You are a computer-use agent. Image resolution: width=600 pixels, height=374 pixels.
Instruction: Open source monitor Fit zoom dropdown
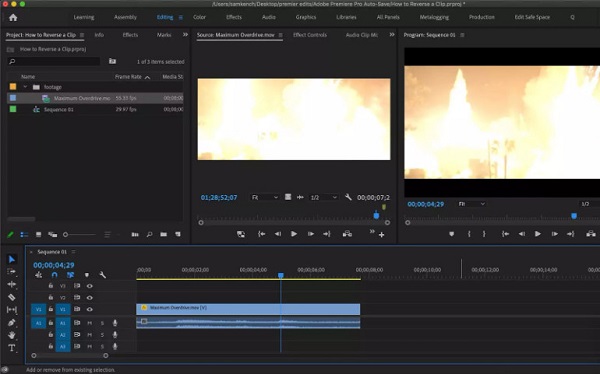(x=264, y=197)
